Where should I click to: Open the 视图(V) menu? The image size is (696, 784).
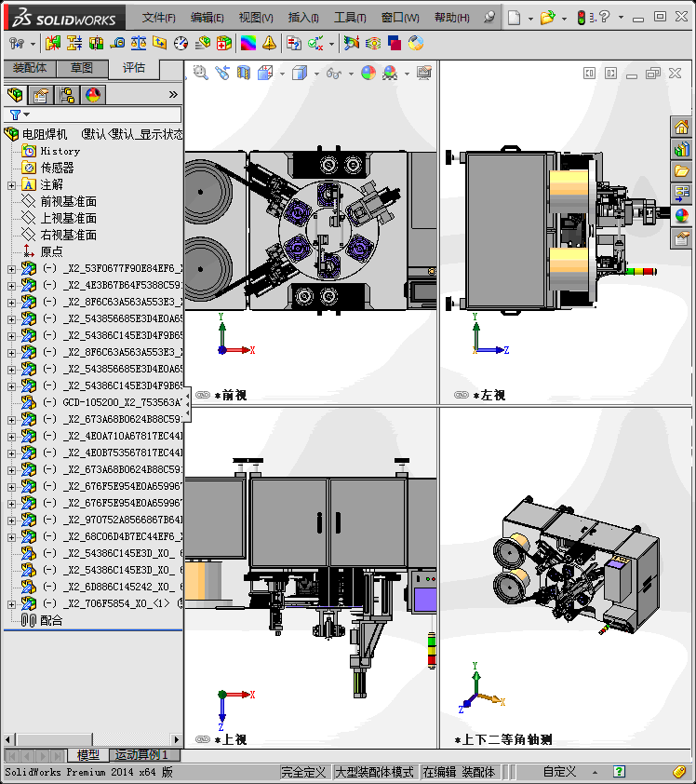pos(256,18)
